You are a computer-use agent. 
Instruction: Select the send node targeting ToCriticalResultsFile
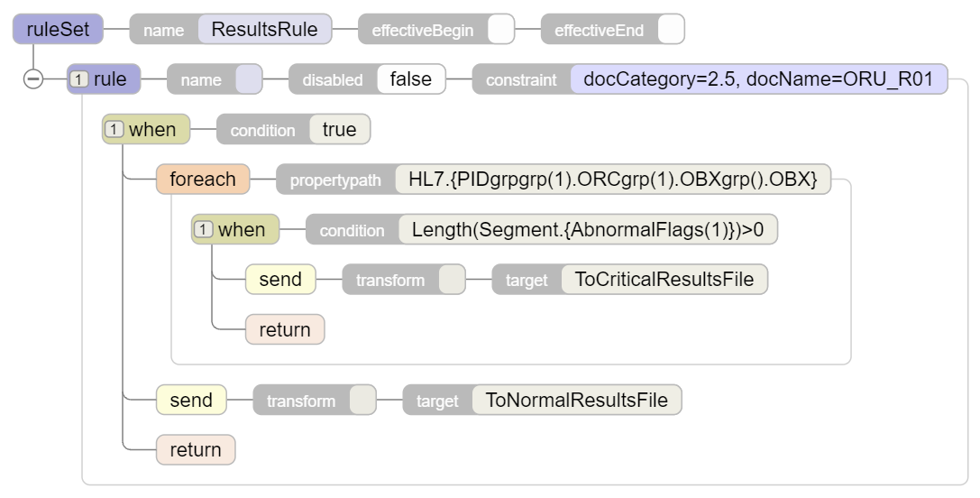[279, 280]
